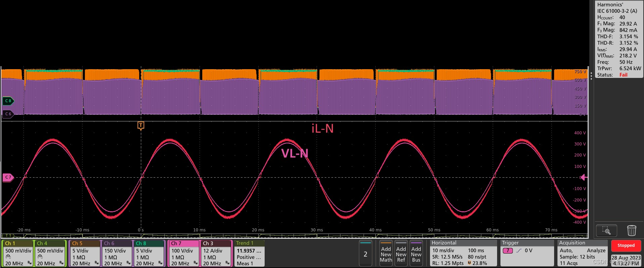Open the Ch 7 channel badge

184,253
